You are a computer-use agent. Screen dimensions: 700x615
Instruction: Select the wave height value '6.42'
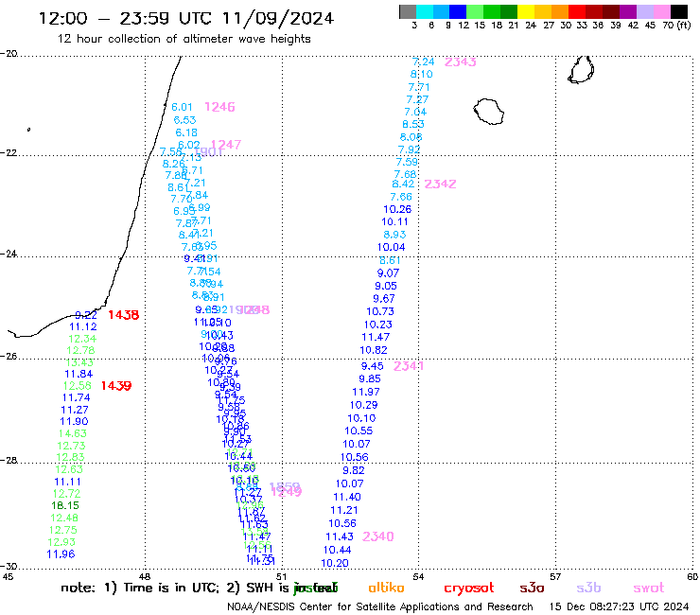coord(403,184)
